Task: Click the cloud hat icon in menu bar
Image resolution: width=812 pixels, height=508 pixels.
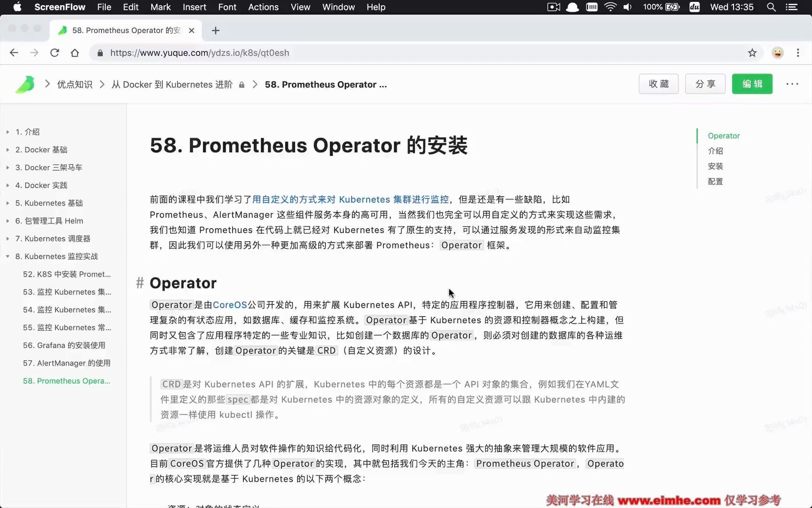Action: point(572,7)
